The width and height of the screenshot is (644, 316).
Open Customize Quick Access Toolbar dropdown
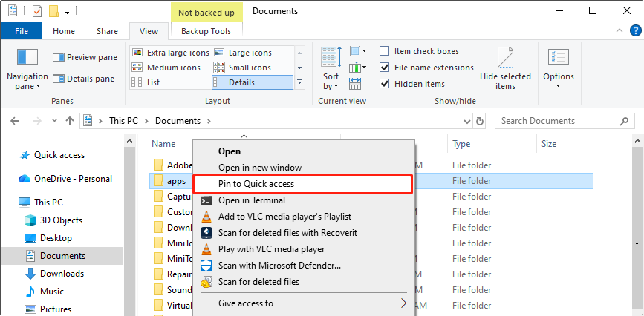67,11
